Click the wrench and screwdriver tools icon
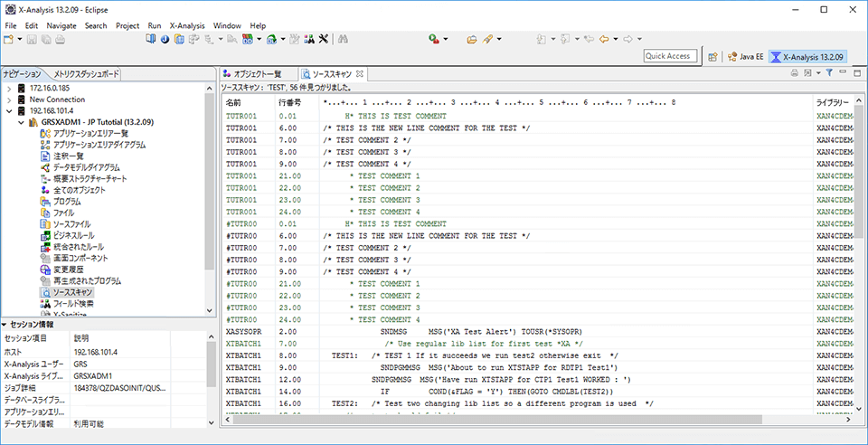 coord(325,39)
